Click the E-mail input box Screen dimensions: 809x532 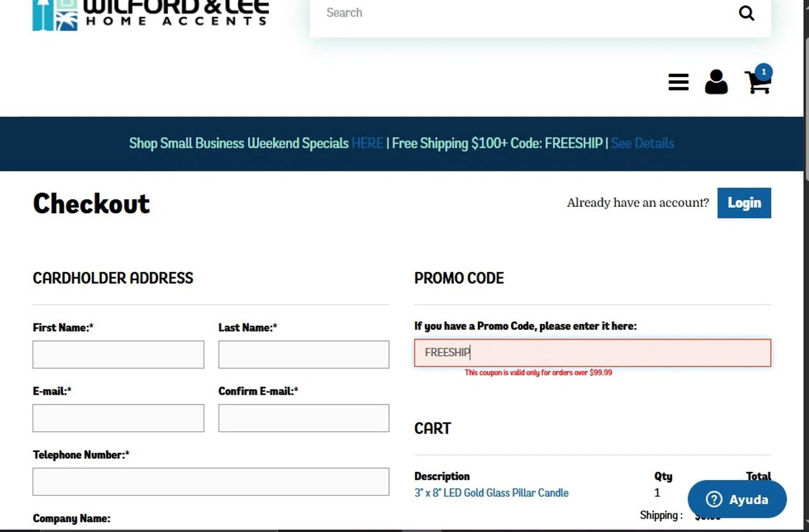point(118,418)
